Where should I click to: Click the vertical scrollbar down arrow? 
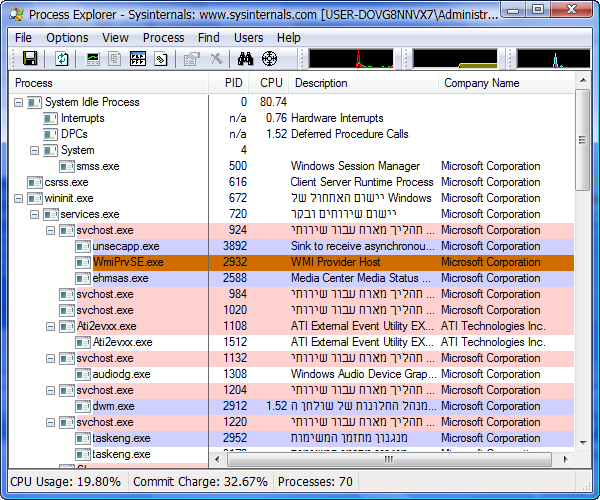tap(583, 443)
